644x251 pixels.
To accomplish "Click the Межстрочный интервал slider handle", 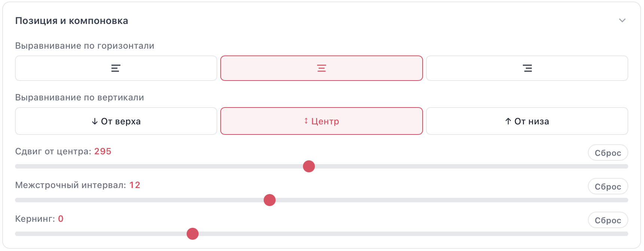I will coord(270,200).
